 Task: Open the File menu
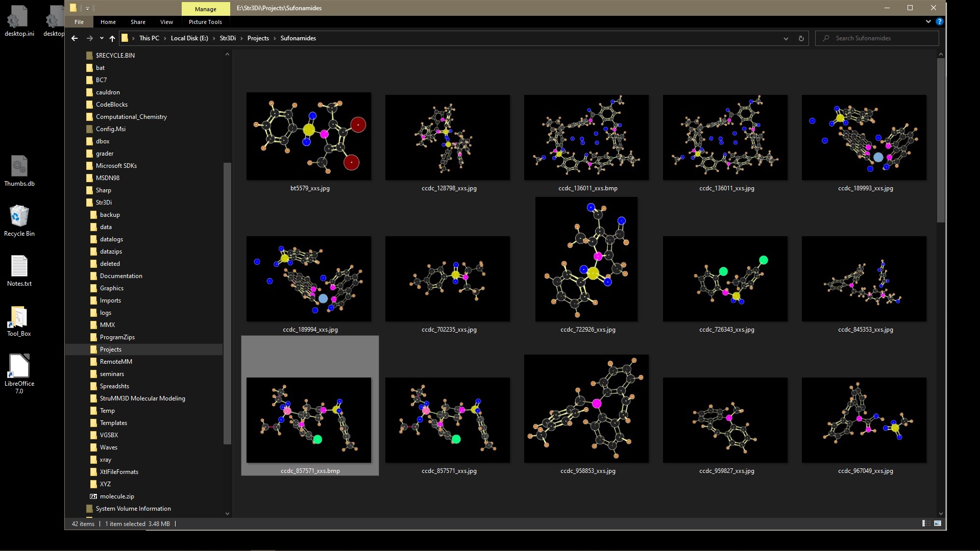coord(79,22)
